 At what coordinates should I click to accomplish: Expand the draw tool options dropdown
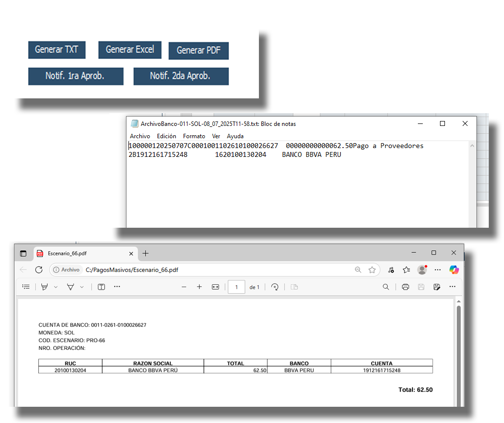pos(82,287)
